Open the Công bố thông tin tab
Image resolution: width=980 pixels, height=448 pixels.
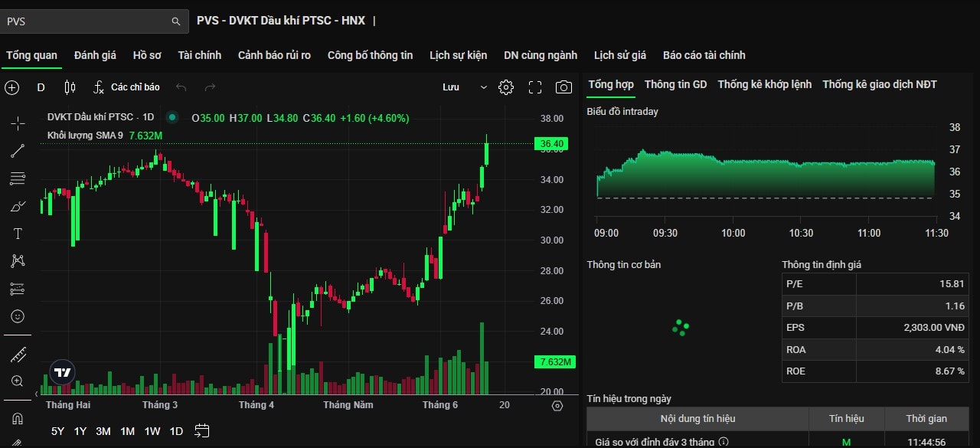370,55
